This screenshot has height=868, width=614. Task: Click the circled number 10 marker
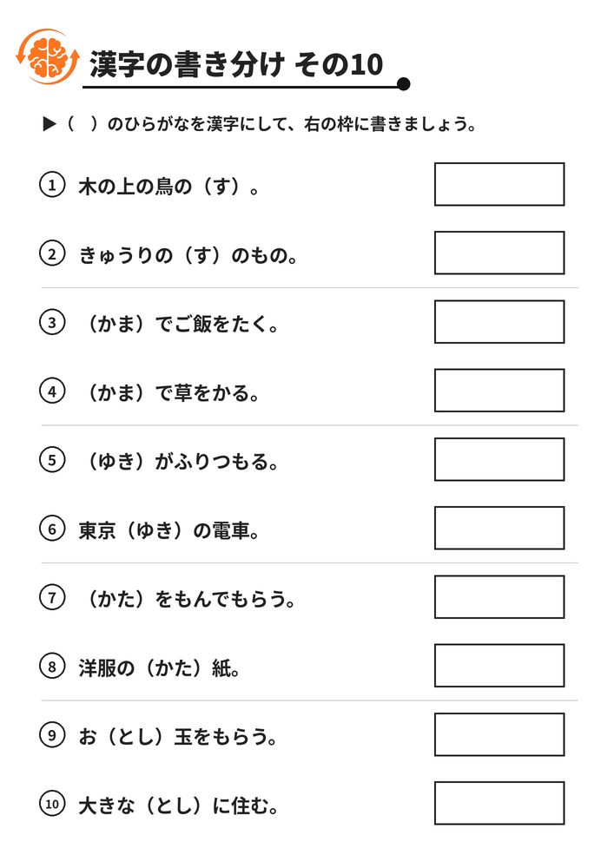(52, 803)
